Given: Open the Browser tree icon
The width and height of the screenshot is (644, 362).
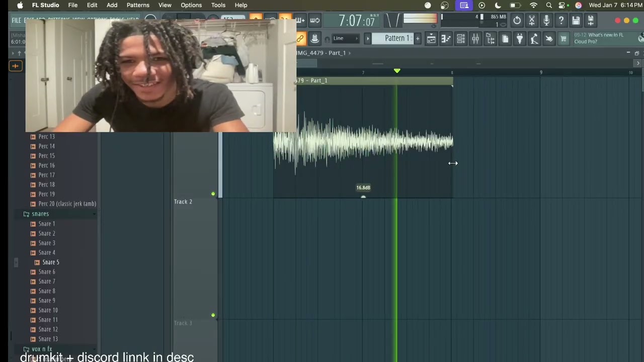Looking at the screenshot, I should 490,39.
